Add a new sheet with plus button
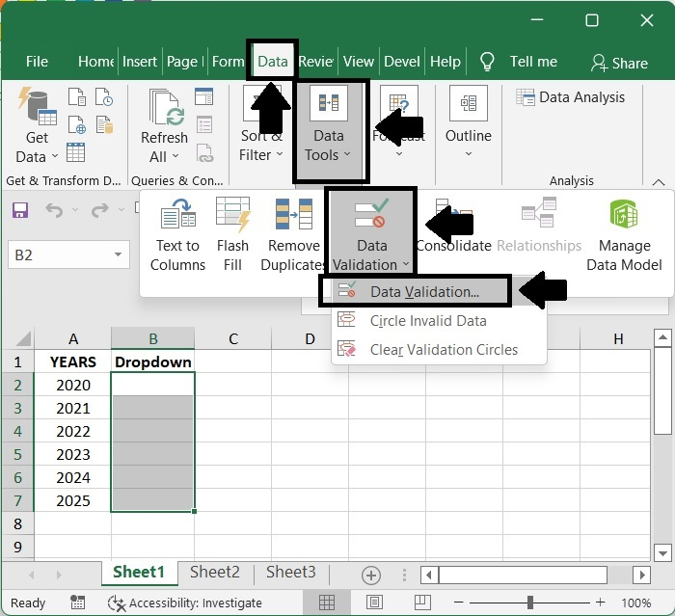675x616 pixels. [370, 576]
